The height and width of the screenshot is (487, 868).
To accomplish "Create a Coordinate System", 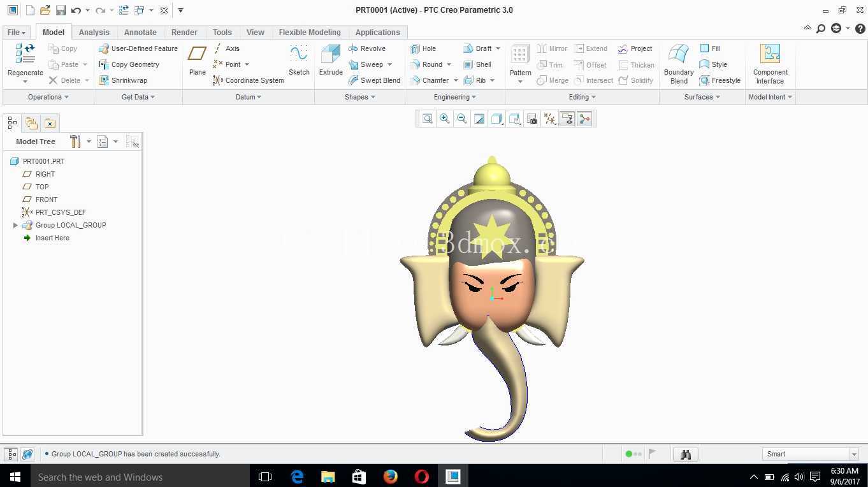I will pyautogui.click(x=249, y=80).
